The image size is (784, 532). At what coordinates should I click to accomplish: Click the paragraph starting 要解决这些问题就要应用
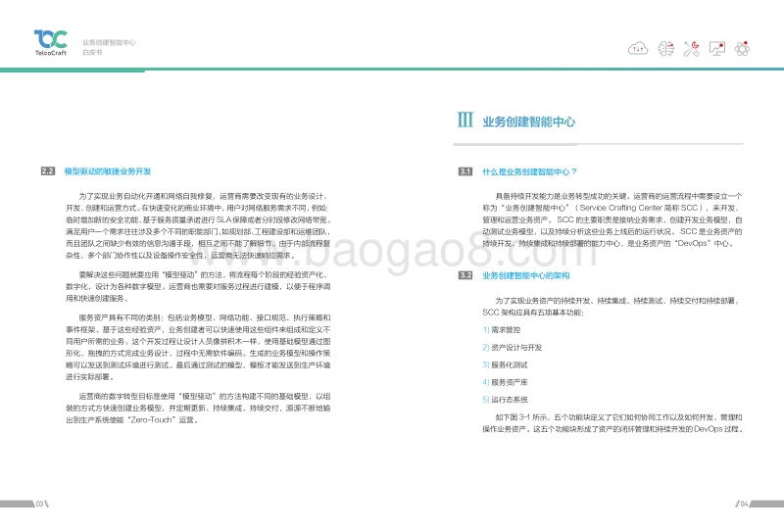click(198, 286)
